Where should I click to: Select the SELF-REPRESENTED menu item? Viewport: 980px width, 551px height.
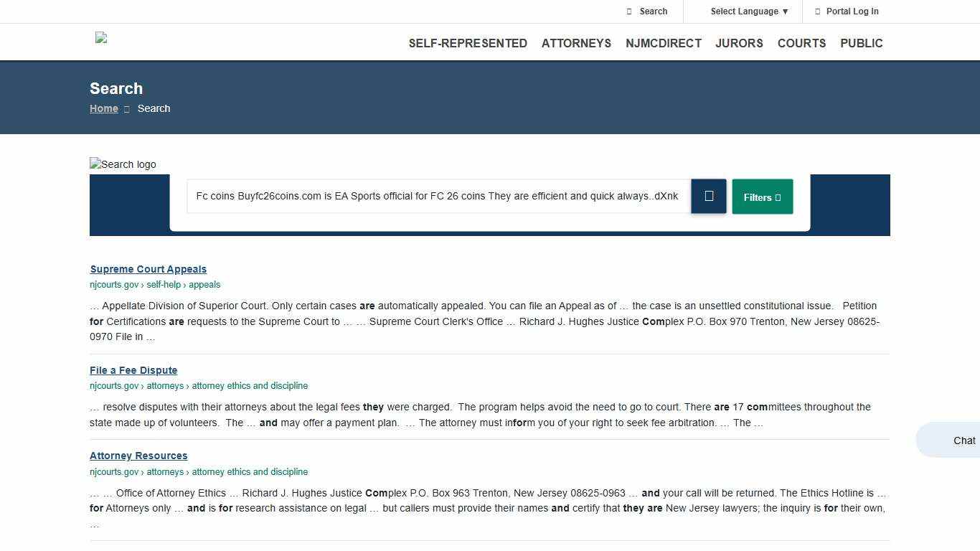pos(468,43)
